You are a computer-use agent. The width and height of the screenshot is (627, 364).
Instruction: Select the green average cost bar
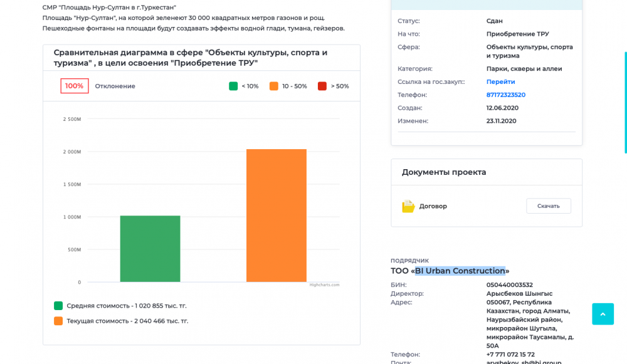150,249
